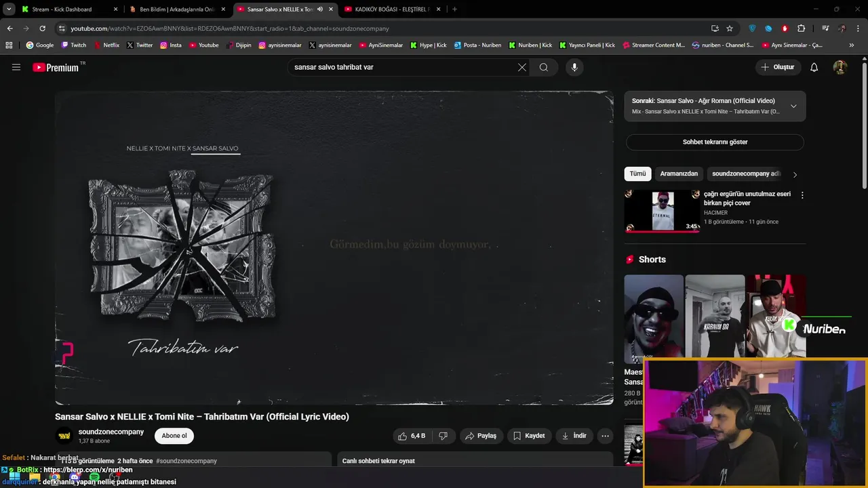Open more actions ellipsis below the video
This screenshot has height=488, width=868.
click(x=606, y=436)
